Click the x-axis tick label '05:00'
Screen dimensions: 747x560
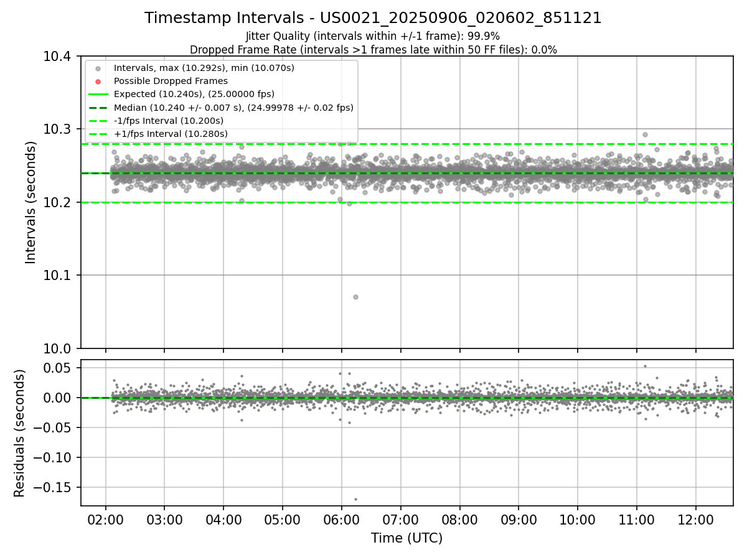click(283, 520)
